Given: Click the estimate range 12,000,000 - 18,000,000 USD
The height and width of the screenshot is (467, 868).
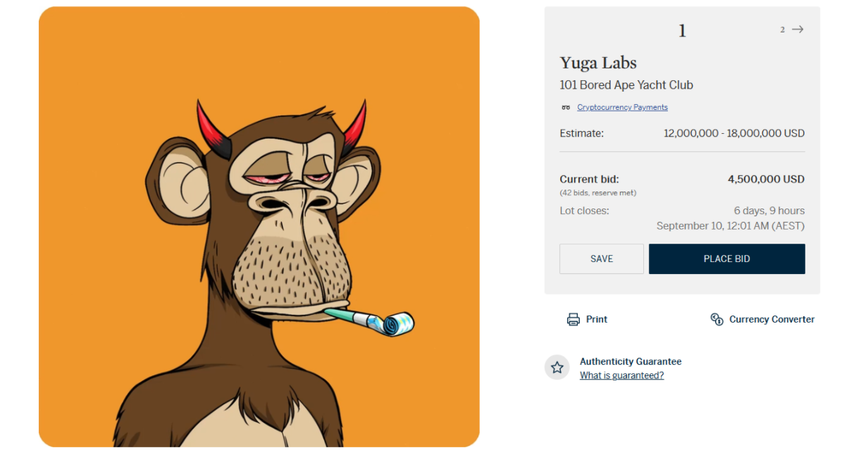Looking at the screenshot, I should click(x=733, y=133).
